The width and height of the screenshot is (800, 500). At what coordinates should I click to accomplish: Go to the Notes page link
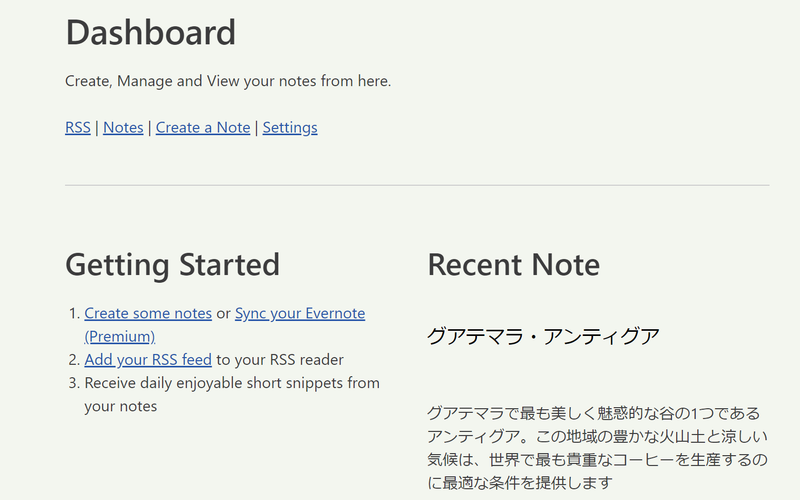click(123, 128)
